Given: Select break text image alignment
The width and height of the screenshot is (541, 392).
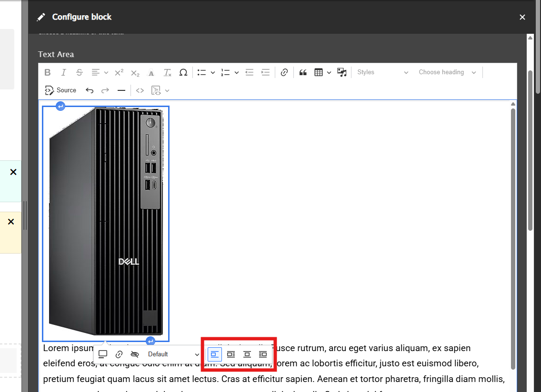Looking at the screenshot, I should coord(215,354).
